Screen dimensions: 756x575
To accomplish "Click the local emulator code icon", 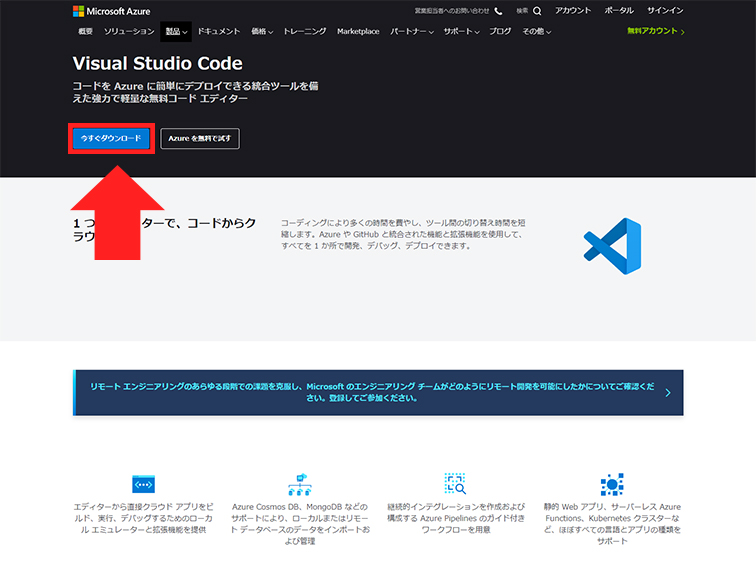I will [x=143, y=484].
